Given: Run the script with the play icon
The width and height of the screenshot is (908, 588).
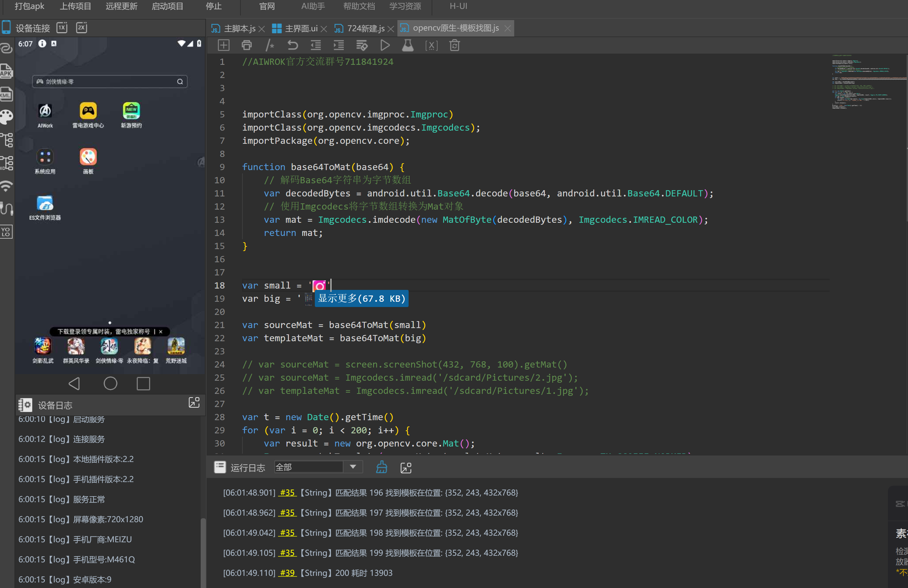Looking at the screenshot, I should coord(385,45).
